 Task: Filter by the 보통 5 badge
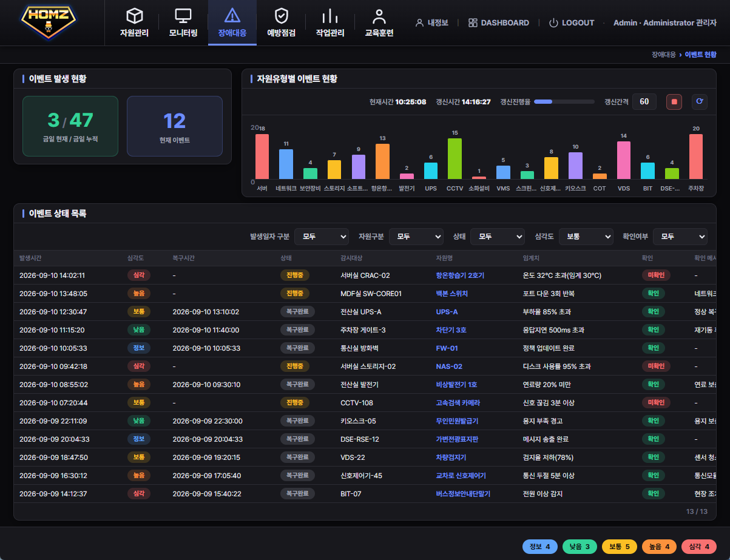click(620, 547)
